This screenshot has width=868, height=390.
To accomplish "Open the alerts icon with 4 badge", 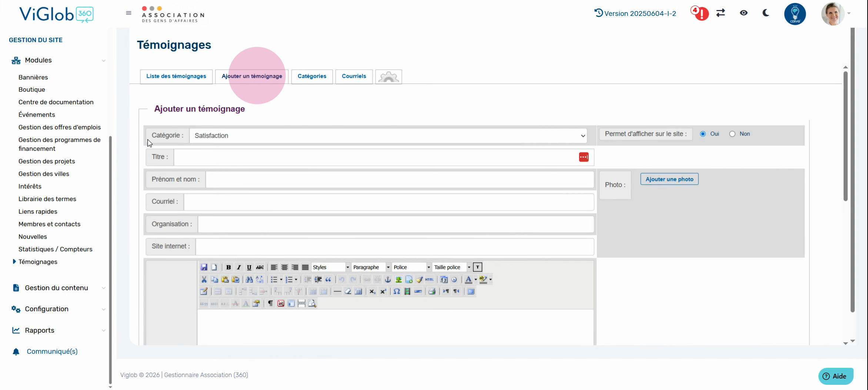I will click(x=700, y=13).
